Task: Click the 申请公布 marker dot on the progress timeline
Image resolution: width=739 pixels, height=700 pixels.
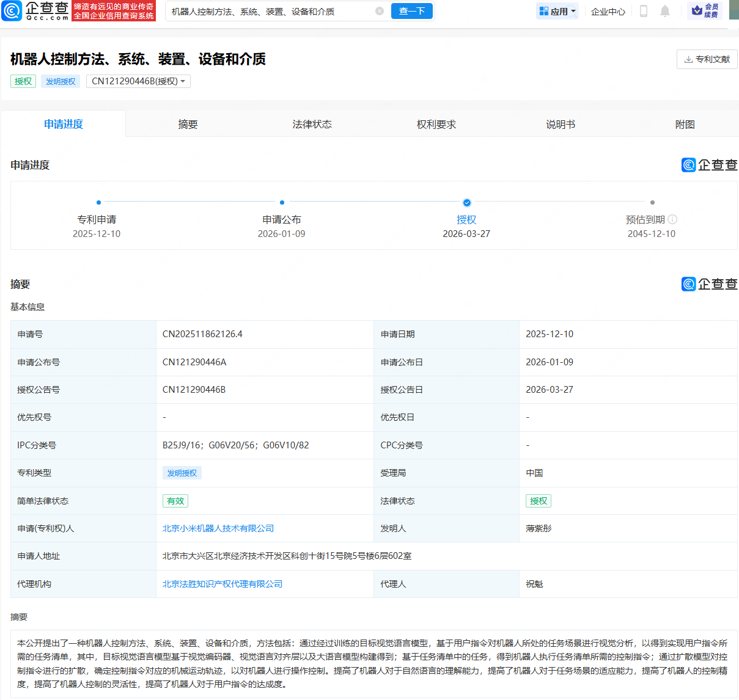Action: [282, 202]
